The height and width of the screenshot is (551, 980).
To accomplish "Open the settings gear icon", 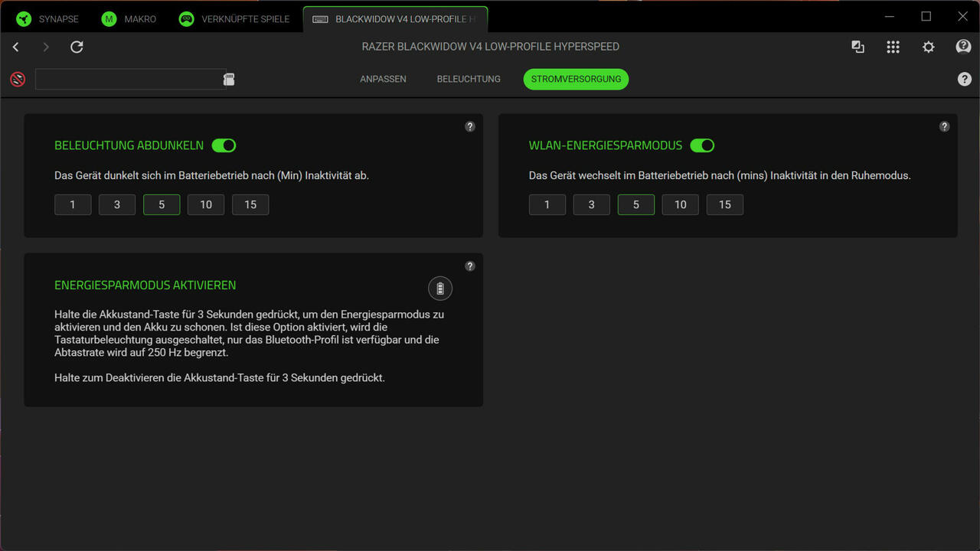I will point(928,47).
